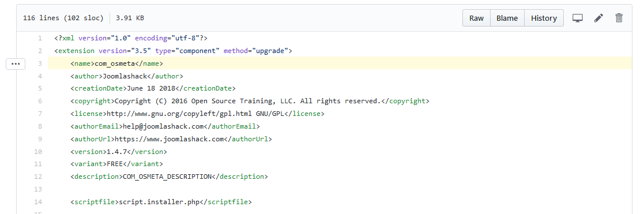Click the copyright line text
This screenshot has width=644, height=214.
pos(248,102)
